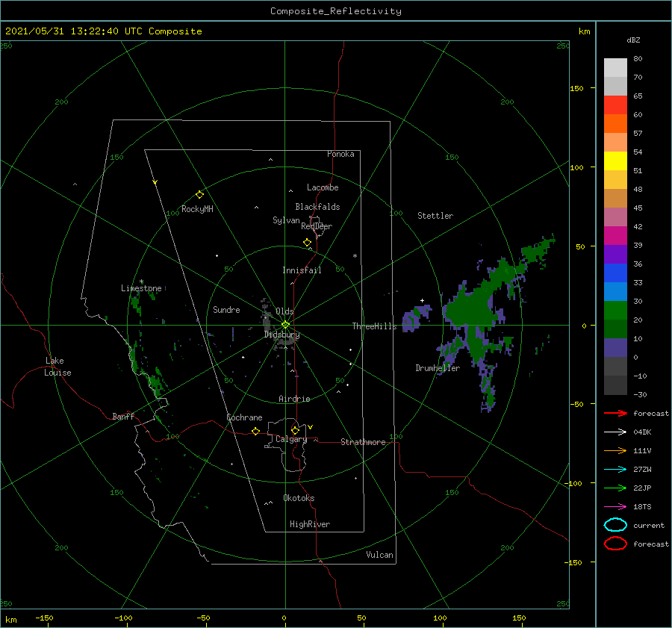Click the cyan 27ZW arrow legend icon
672x628 pixels.
615,470
